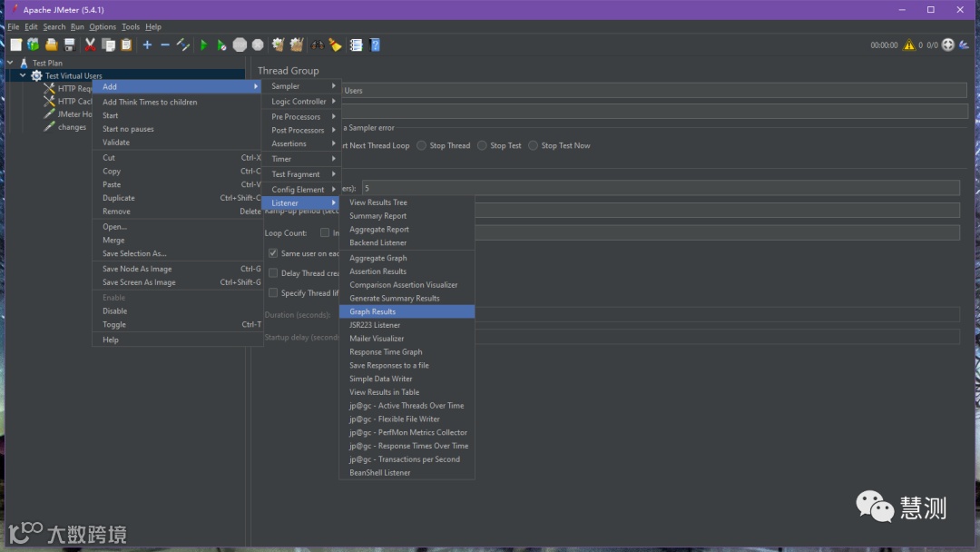This screenshot has height=552, width=980.
Task: Save the test plan with floppy icon
Action: click(x=69, y=44)
